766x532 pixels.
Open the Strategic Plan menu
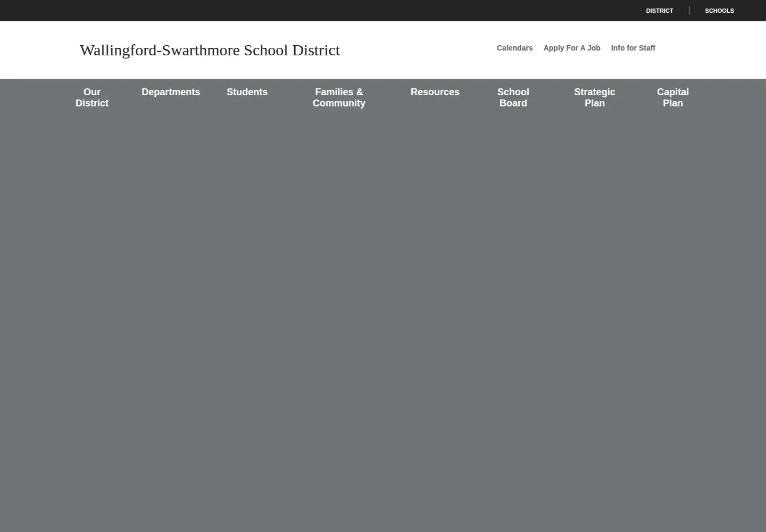pyautogui.click(x=595, y=97)
